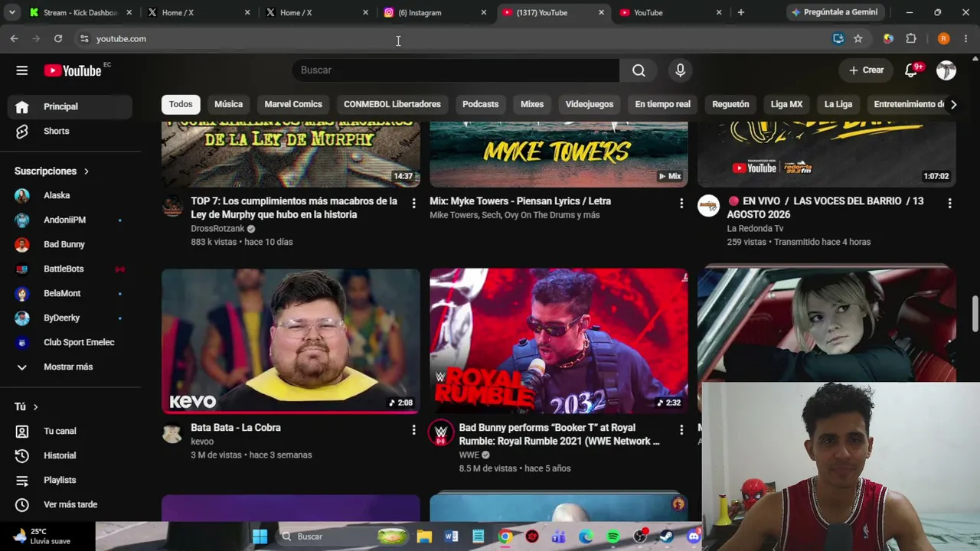This screenshot has width=980, height=551.
Task: Start voice search with the microphone icon
Action: click(681, 70)
